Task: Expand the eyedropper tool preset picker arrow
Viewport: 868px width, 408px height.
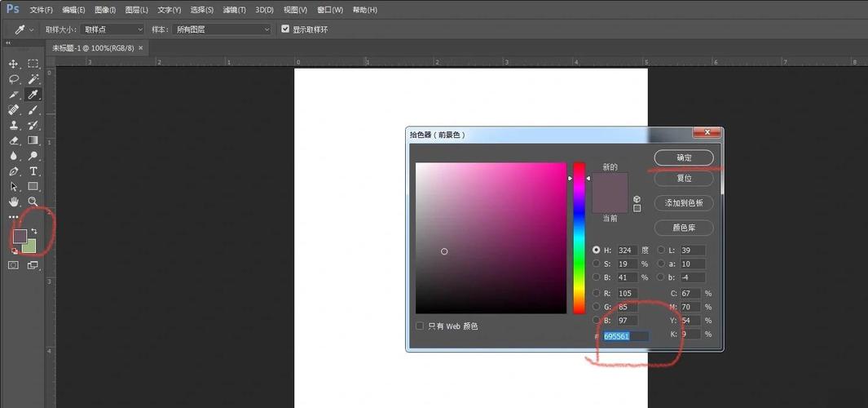Action: [x=32, y=29]
